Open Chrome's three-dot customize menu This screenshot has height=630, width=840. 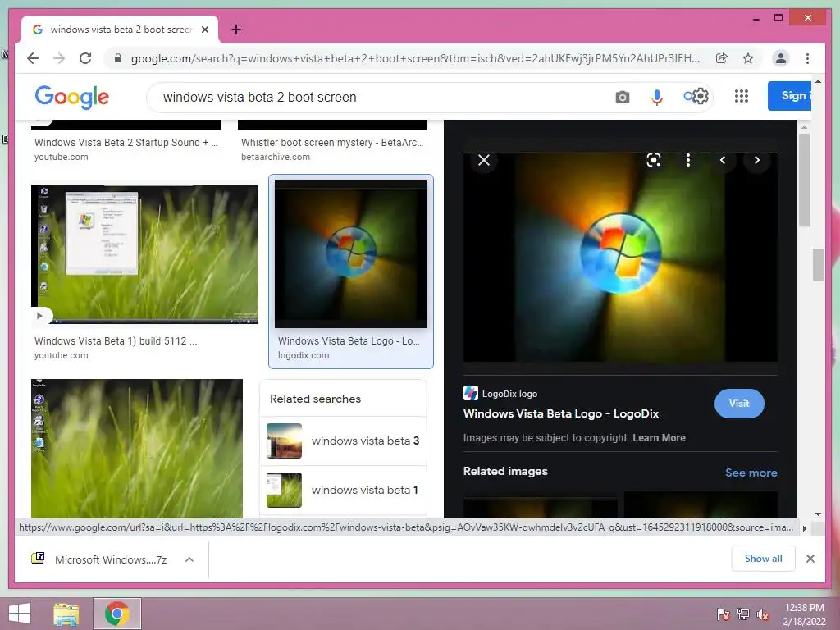click(807, 58)
